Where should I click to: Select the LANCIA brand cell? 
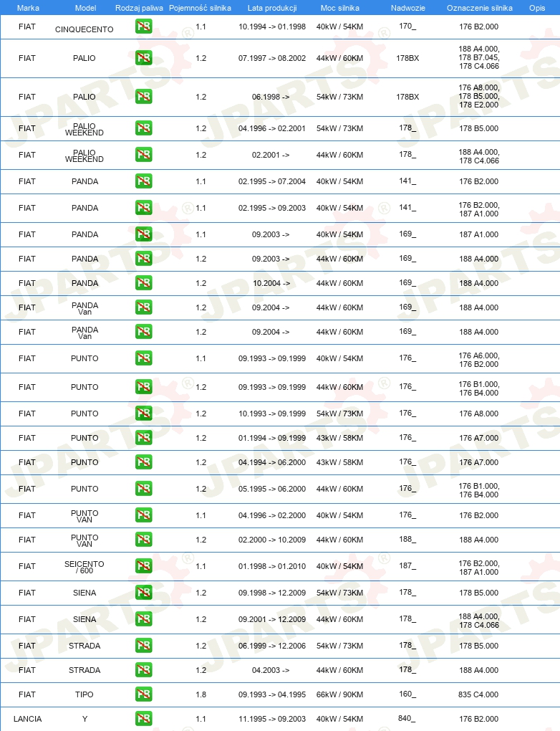tap(27, 719)
